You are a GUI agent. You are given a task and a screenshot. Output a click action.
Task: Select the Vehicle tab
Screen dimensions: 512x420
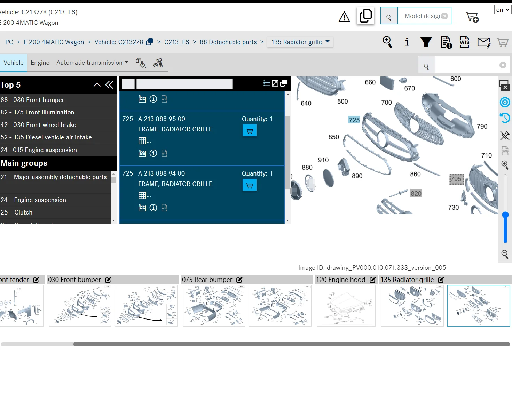coord(14,63)
